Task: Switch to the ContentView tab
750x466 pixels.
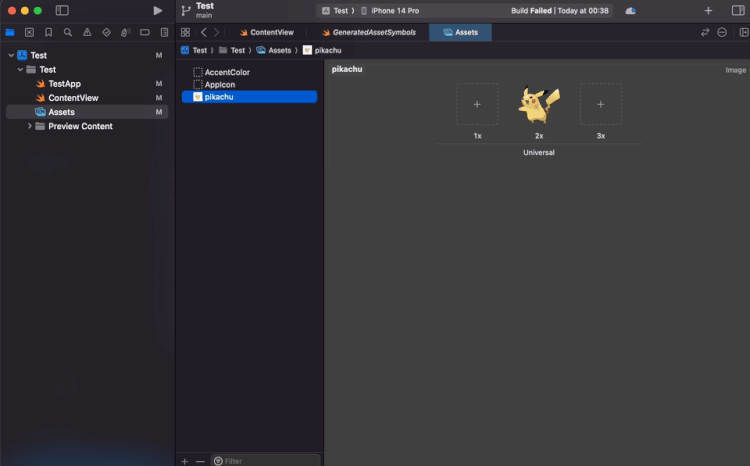Action: (x=267, y=33)
